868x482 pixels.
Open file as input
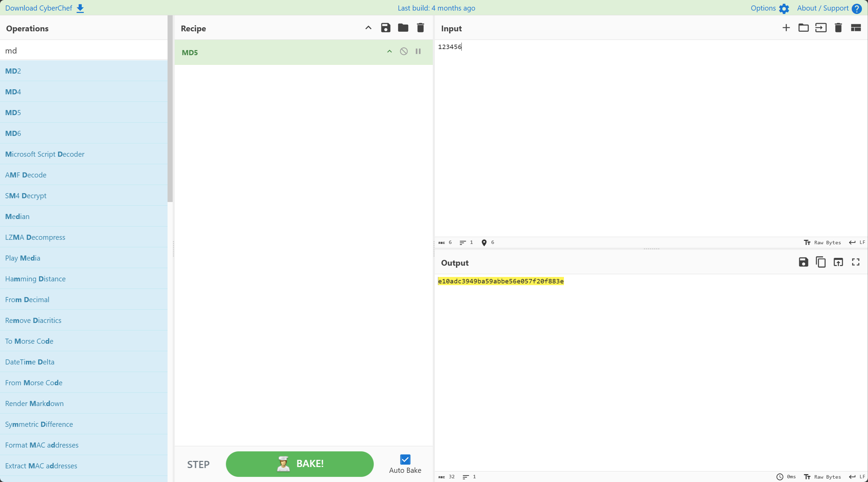point(821,28)
